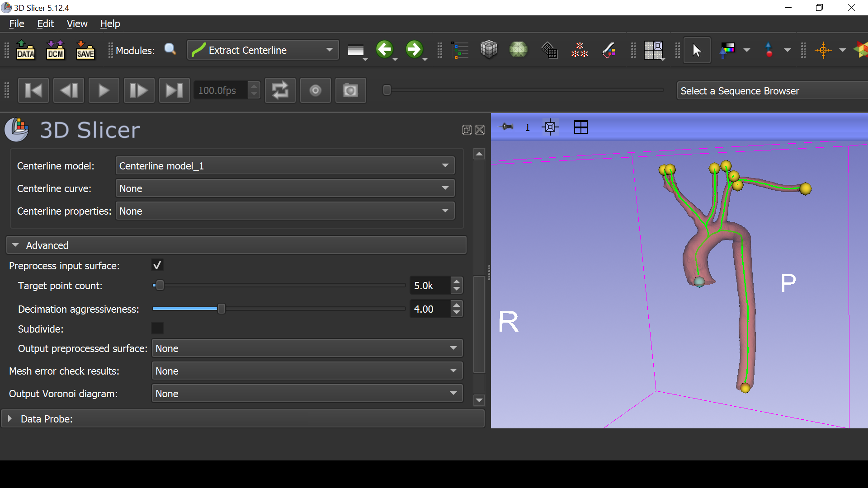Click the Markups toolbar icon

(x=579, y=50)
